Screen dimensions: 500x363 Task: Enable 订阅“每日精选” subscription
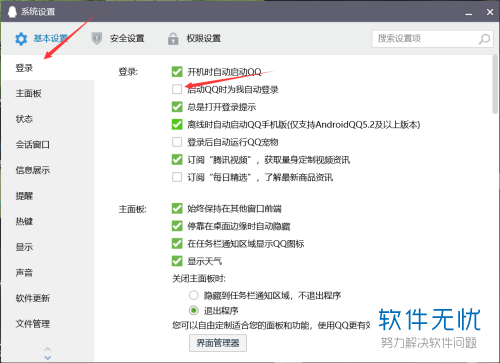(x=177, y=177)
